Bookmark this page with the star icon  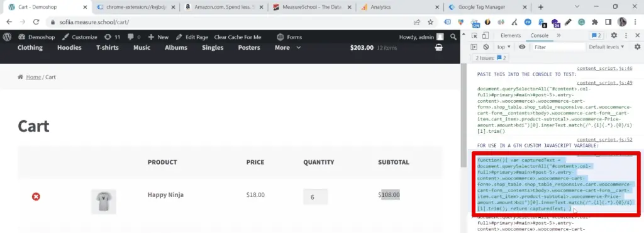click(430, 22)
